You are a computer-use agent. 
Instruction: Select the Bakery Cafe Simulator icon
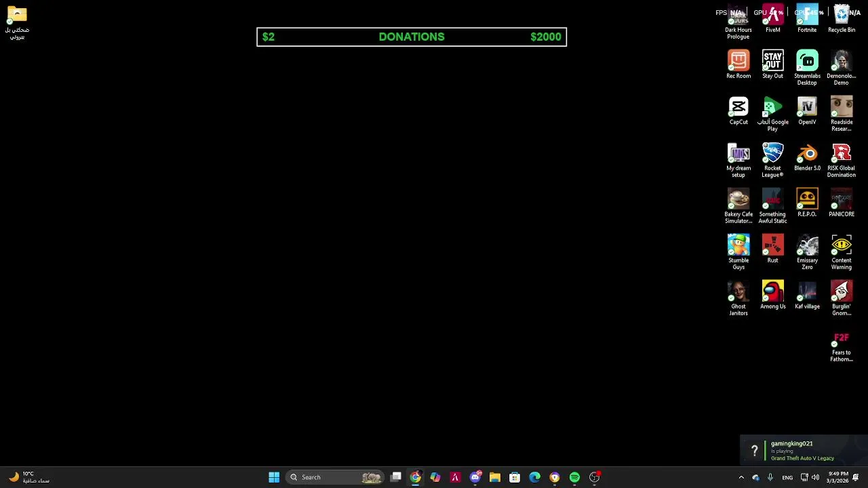pos(738,206)
